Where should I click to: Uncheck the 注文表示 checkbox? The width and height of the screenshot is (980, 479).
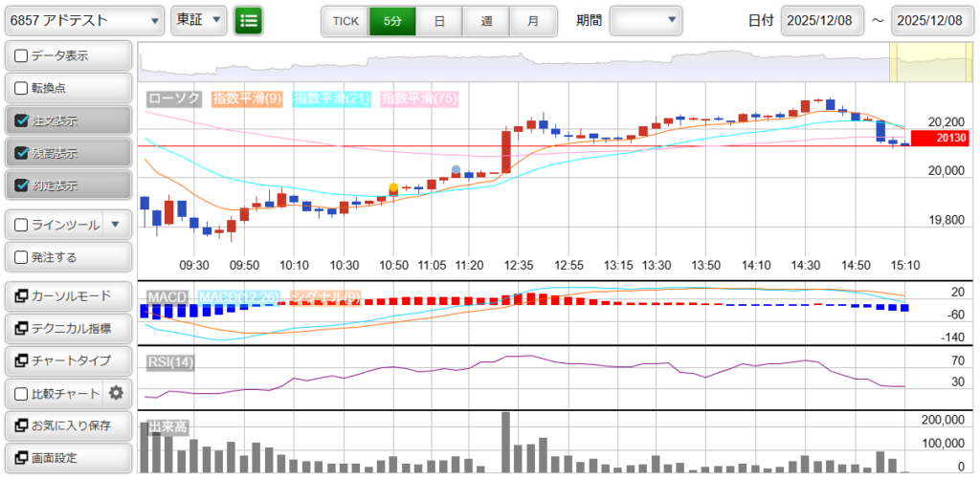pyautogui.click(x=21, y=121)
